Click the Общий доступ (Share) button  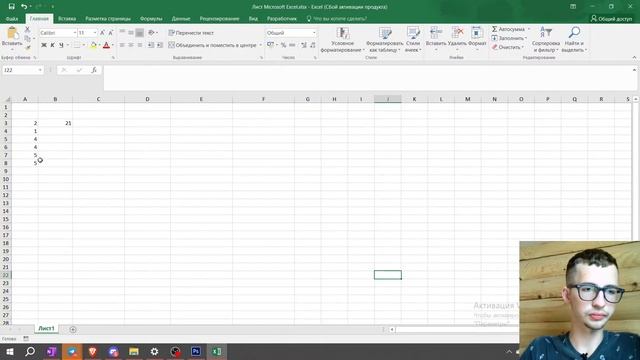coord(611,19)
